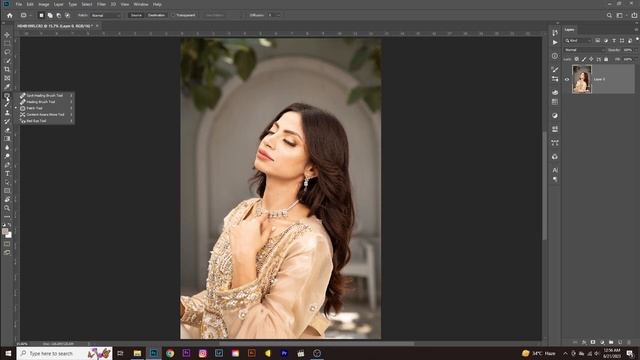Image resolution: width=640 pixels, height=360 pixels.
Task: Click the Layer 0 thumbnail
Action: 582,80
